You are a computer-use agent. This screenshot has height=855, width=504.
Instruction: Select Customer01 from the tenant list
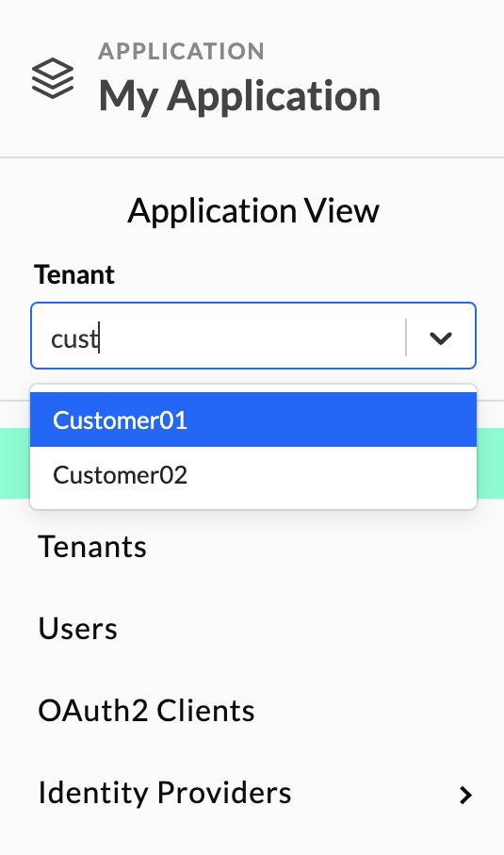click(x=253, y=419)
